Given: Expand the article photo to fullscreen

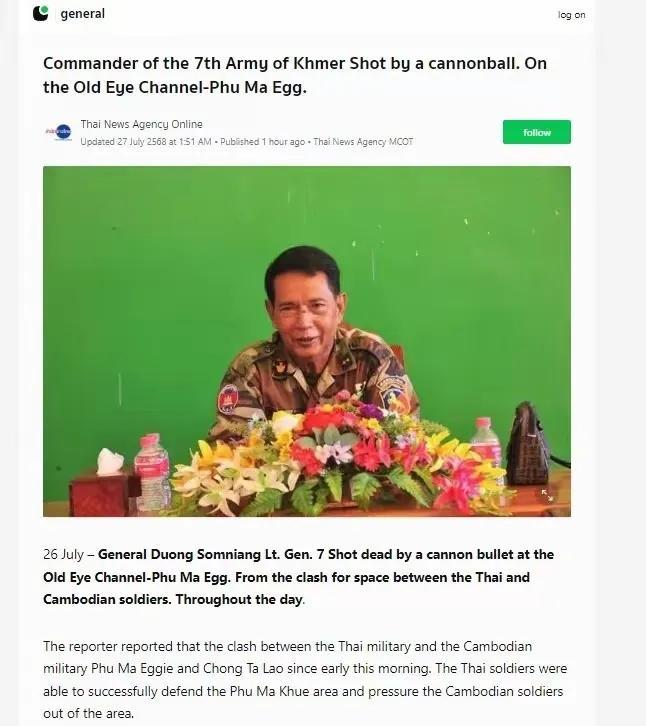Looking at the screenshot, I should pyautogui.click(x=547, y=494).
